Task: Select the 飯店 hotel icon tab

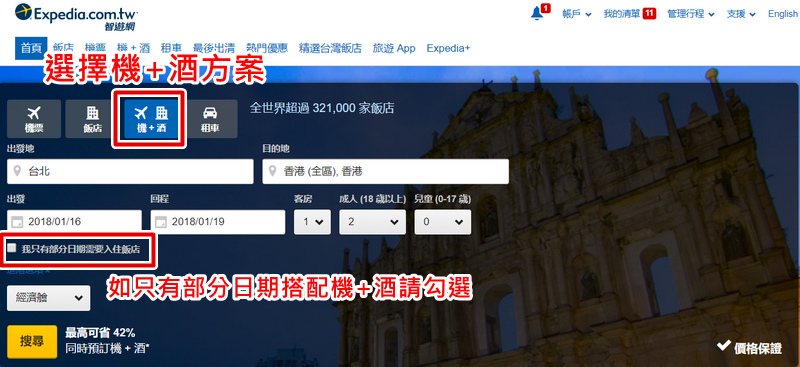Action: 92,119
